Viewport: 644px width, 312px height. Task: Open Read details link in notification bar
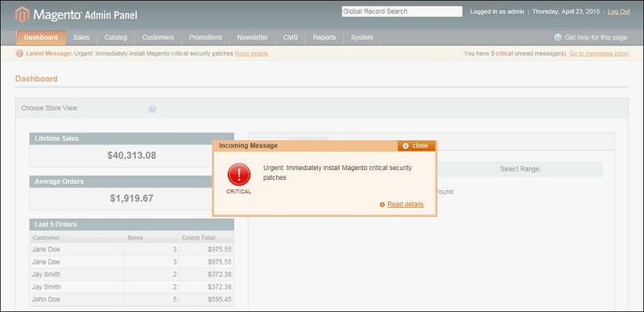click(x=251, y=53)
